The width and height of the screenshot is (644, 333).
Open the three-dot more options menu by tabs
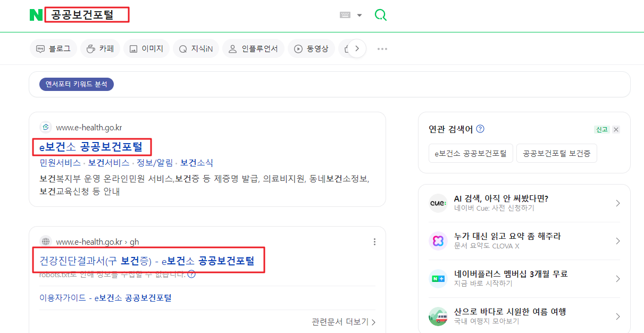tap(382, 49)
